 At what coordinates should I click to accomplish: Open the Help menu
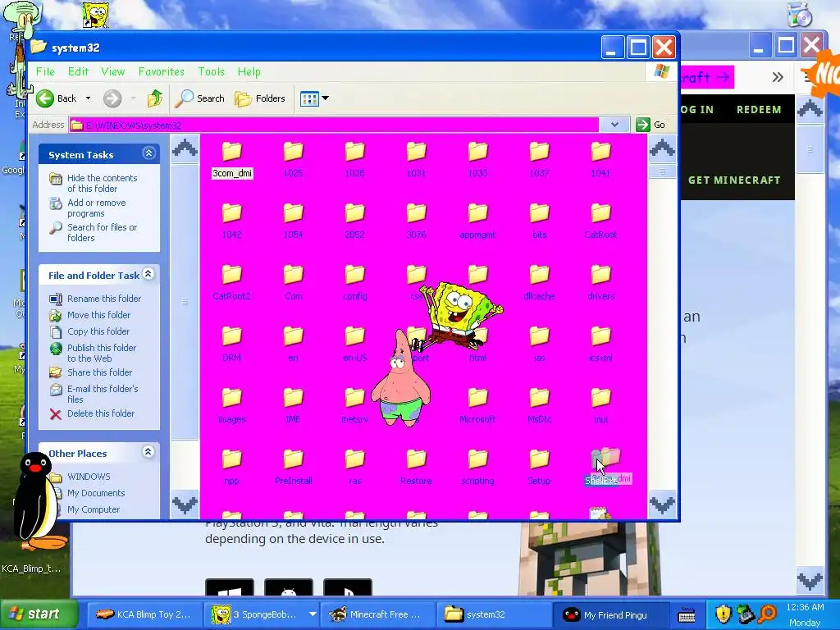click(x=249, y=71)
